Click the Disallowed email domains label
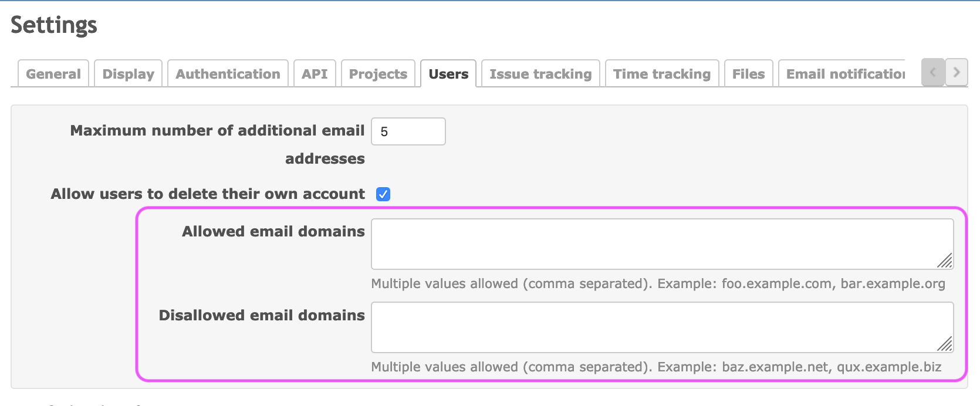The height and width of the screenshot is (406, 980). [262, 315]
